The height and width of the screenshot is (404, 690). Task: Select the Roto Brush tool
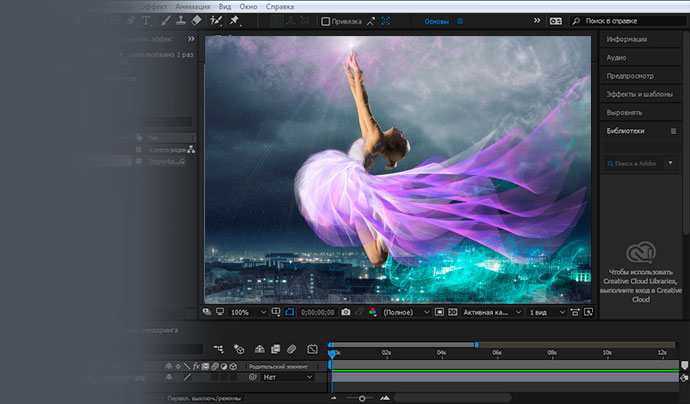216,20
